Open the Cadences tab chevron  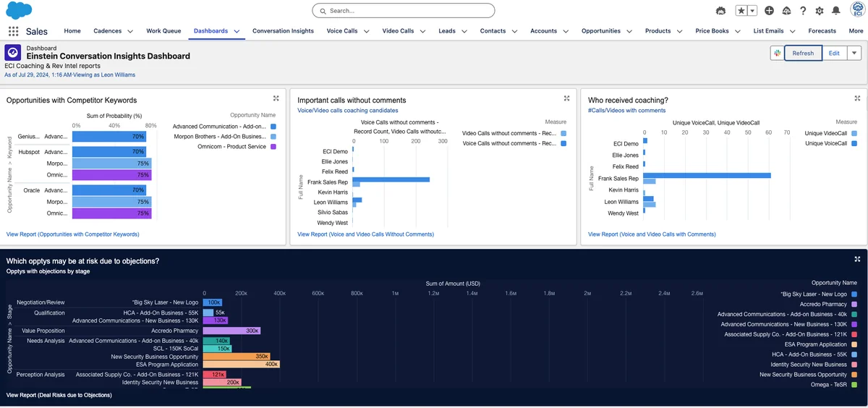point(130,31)
